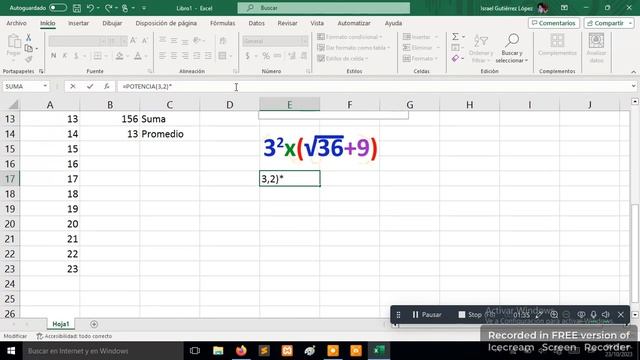Add a new sheet with plus icon
This screenshot has width=640, height=360.
(x=94, y=324)
